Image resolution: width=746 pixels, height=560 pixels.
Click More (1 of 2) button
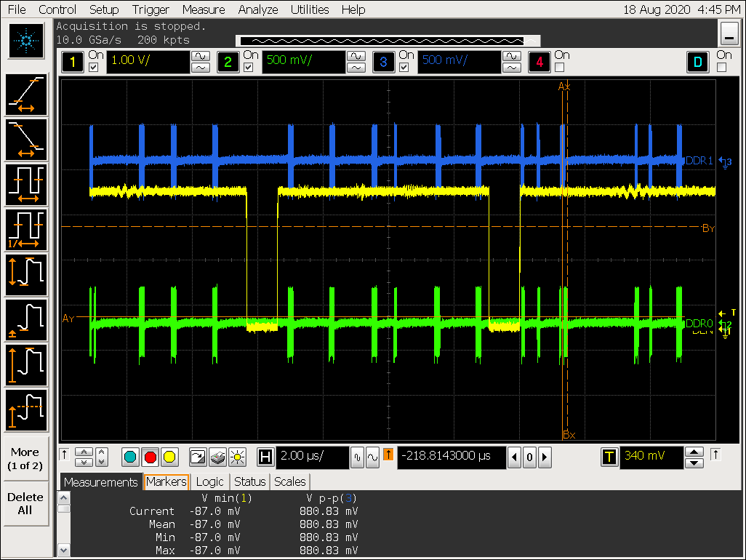pos(25,459)
